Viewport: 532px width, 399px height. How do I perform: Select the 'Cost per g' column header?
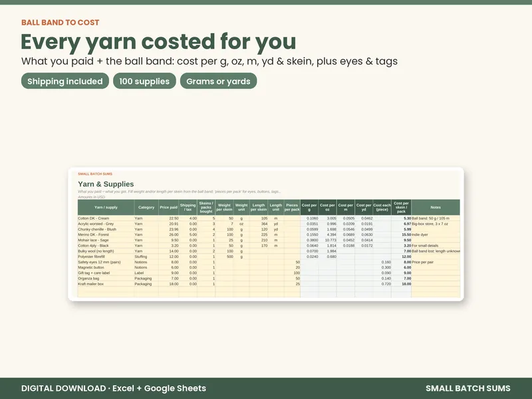[309, 207]
